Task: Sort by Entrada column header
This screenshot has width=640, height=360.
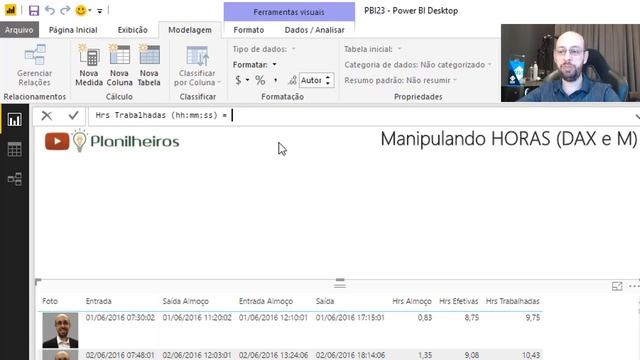Action: click(x=98, y=301)
